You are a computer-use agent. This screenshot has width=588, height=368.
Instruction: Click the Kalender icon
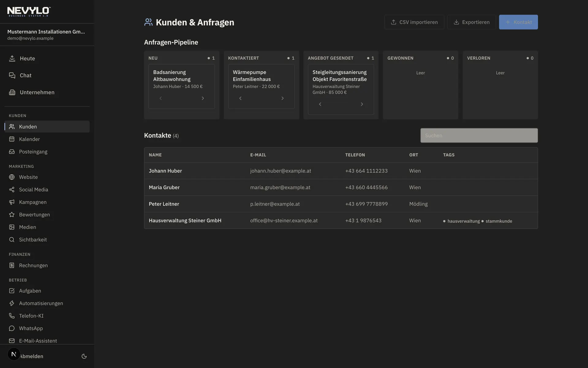(x=12, y=139)
